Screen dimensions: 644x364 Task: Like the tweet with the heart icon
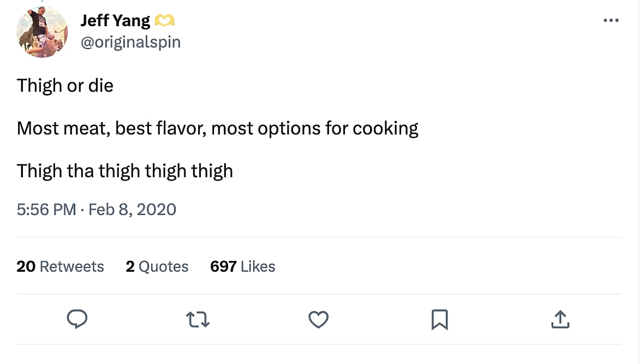tap(318, 319)
